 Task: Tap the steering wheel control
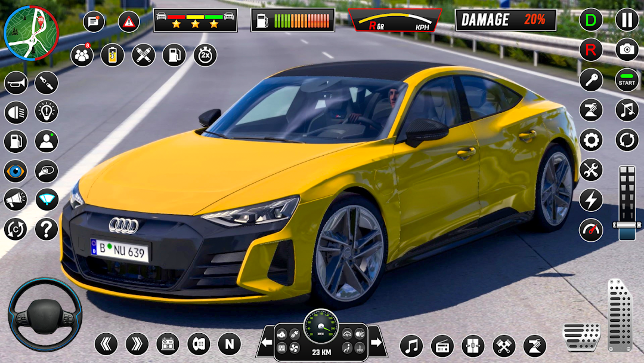(45, 315)
